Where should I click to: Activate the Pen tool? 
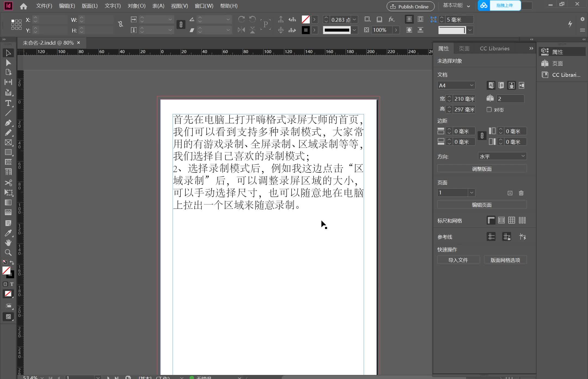click(8, 123)
